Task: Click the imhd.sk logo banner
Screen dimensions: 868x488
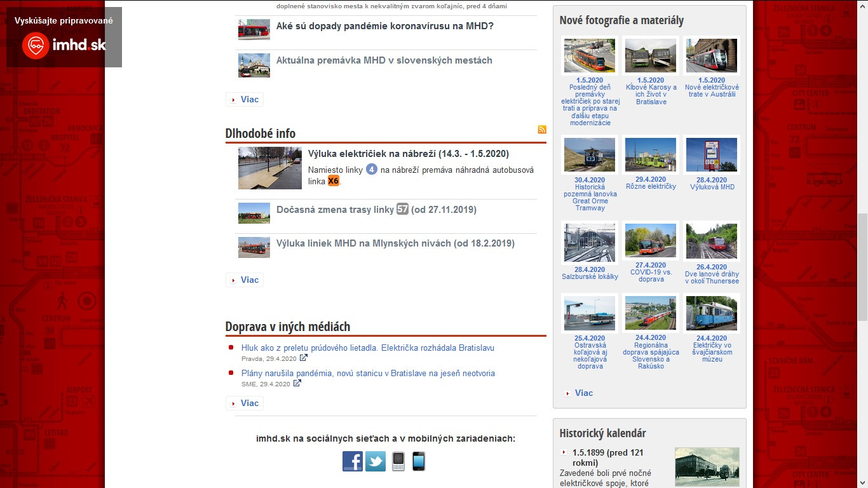Action: [x=64, y=37]
